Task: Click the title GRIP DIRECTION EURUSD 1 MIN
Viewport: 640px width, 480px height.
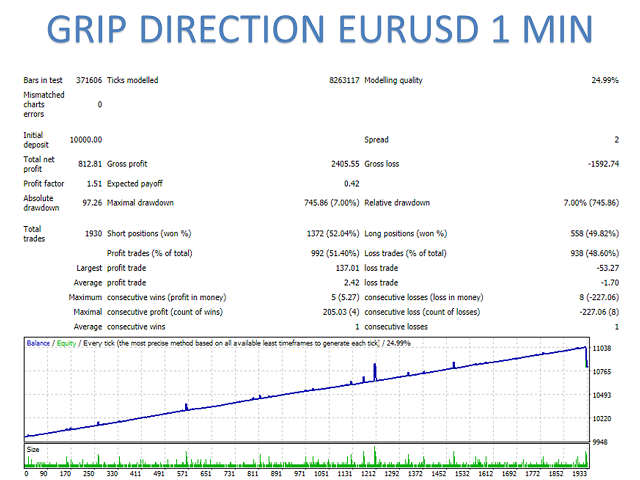Action: [x=320, y=29]
